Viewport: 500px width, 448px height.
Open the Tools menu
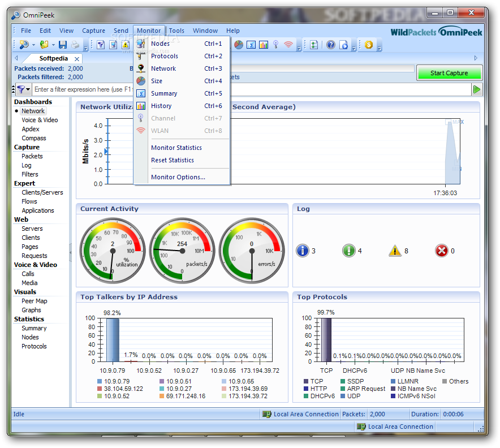176,31
